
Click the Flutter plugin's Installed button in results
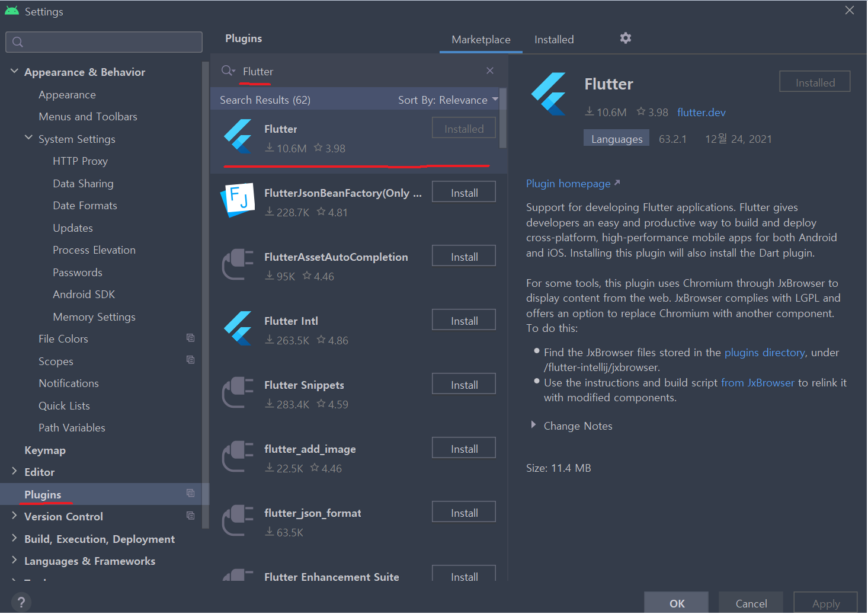pos(464,128)
